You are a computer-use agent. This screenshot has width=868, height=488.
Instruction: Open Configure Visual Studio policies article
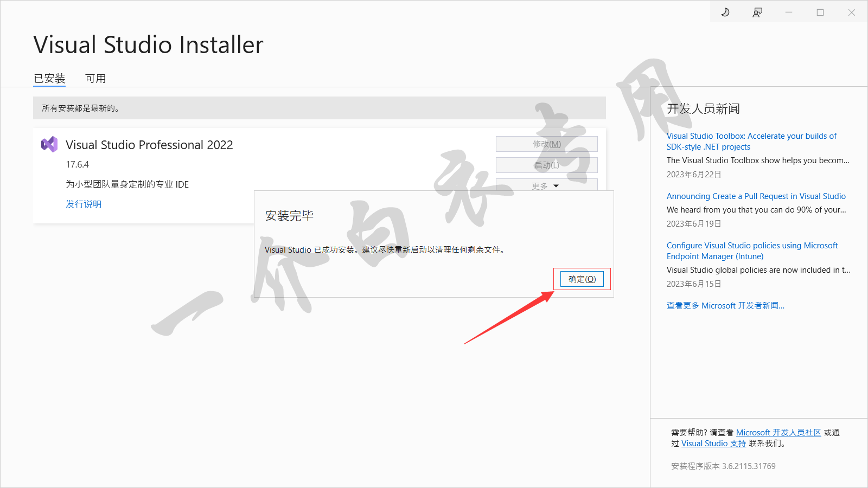tap(752, 251)
